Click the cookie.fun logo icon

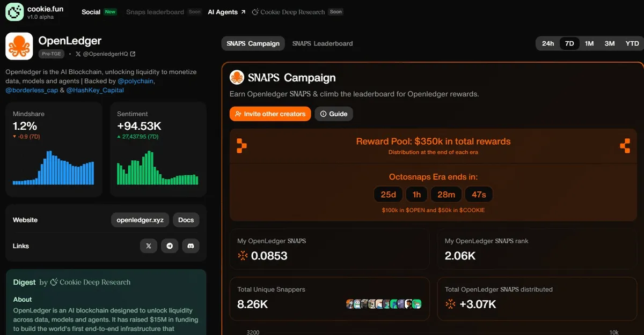click(x=14, y=11)
